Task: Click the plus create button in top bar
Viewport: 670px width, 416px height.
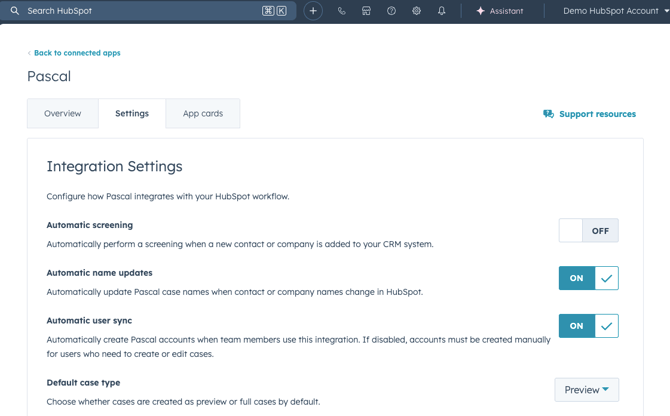Action: tap(313, 11)
